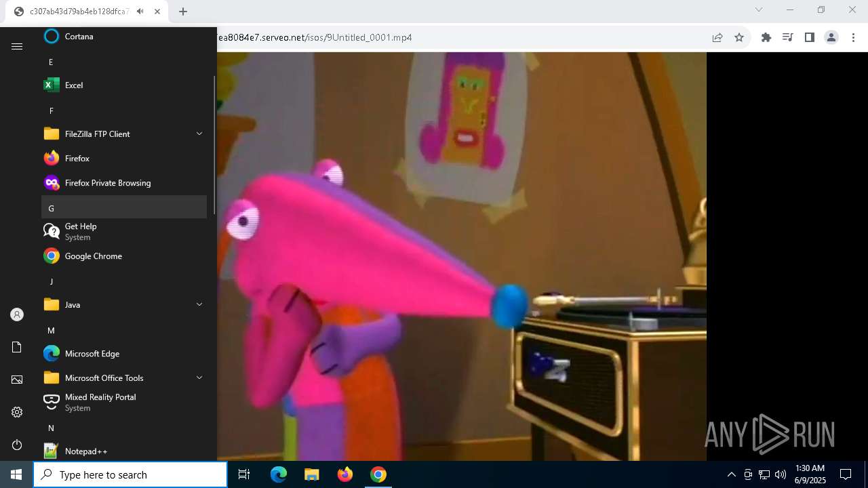Open the Chrome tab search dropdown

[x=759, y=9]
